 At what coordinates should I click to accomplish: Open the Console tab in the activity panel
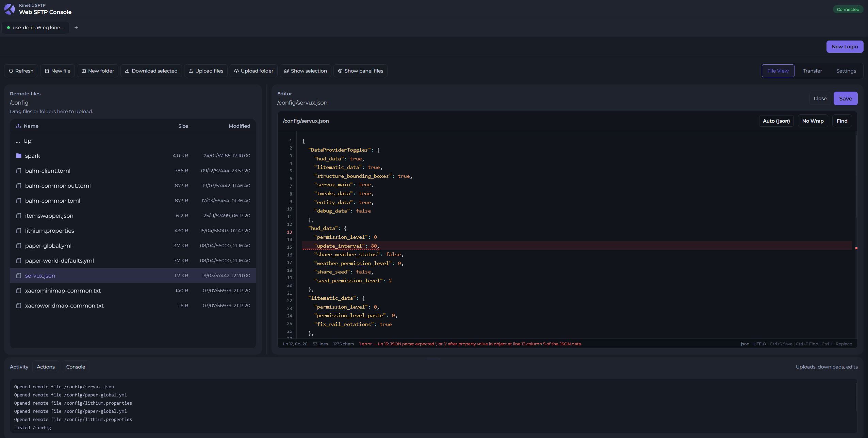coord(76,367)
